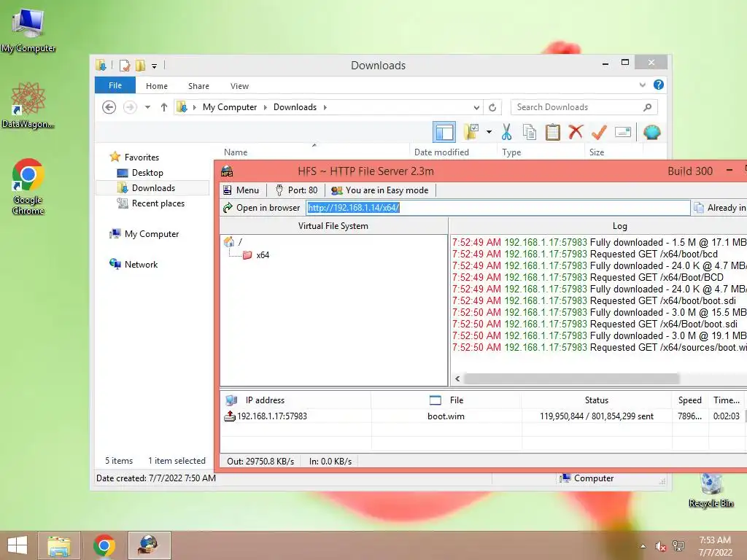Open the Home ribbon tab
The width and height of the screenshot is (747, 560).
(x=157, y=86)
